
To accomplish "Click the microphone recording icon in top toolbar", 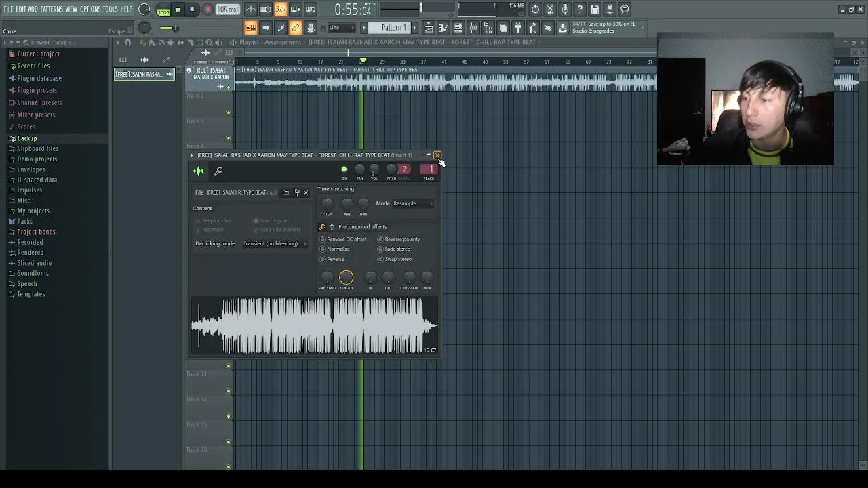I will (x=565, y=9).
